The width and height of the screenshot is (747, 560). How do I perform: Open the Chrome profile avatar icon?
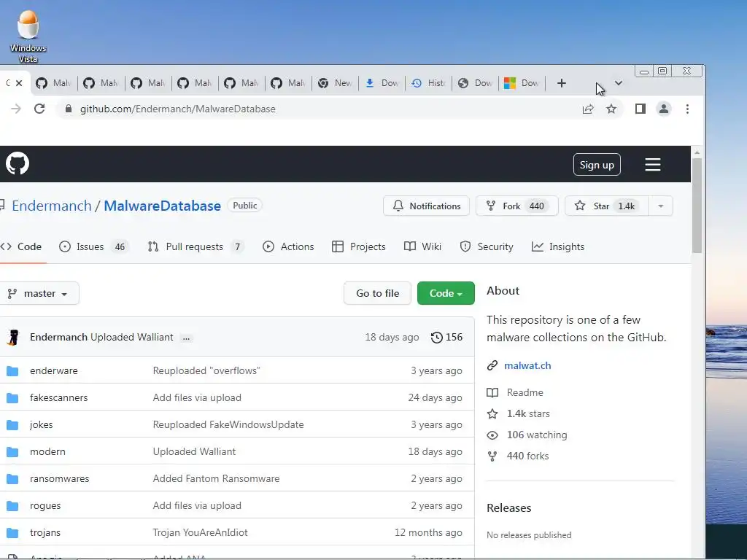(664, 109)
